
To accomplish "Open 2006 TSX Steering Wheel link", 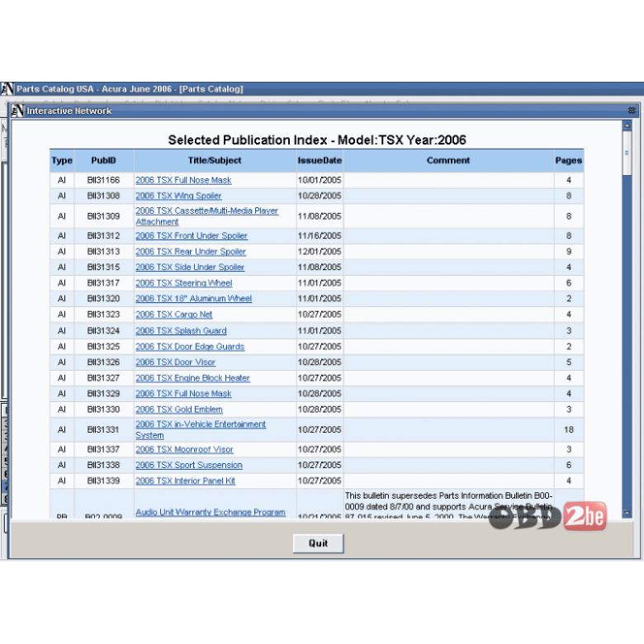I will tap(183, 283).
